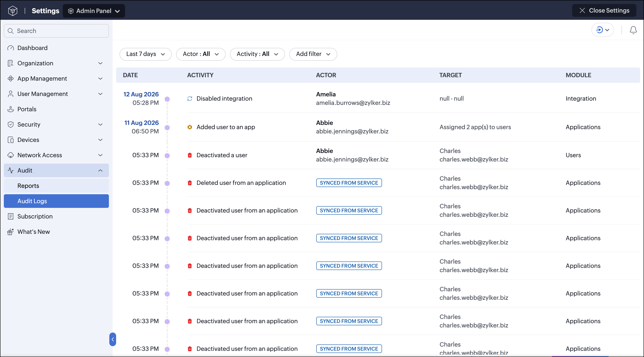Click the ACTOR column header
Screen dimensions: 644x357
(x=326, y=75)
